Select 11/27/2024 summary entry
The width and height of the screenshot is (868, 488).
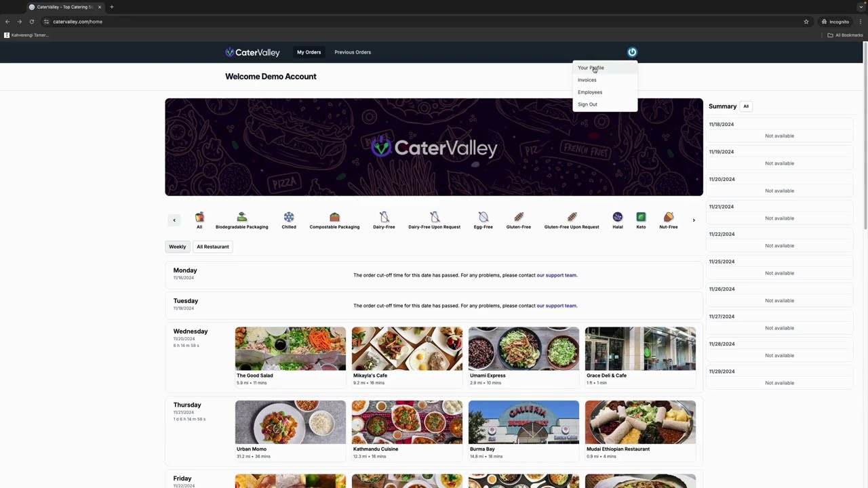(x=779, y=322)
